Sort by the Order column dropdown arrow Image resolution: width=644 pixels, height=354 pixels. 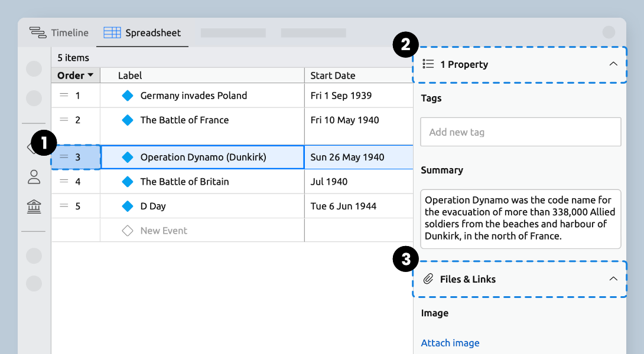click(x=90, y=76)
